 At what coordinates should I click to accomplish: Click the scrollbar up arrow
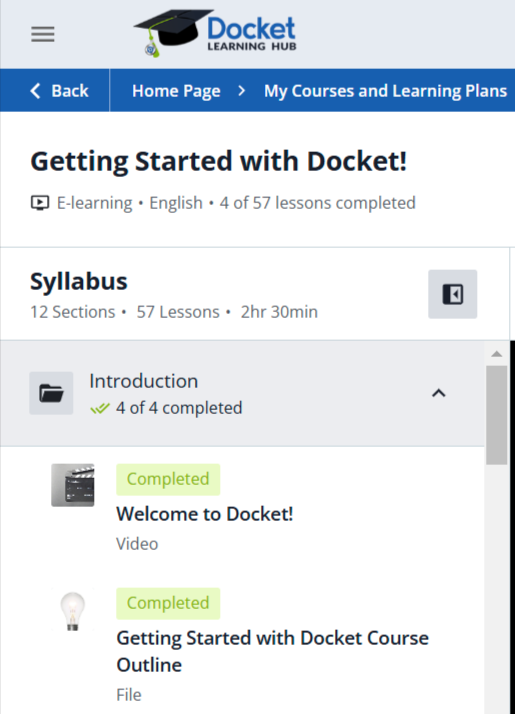point(497,354)
